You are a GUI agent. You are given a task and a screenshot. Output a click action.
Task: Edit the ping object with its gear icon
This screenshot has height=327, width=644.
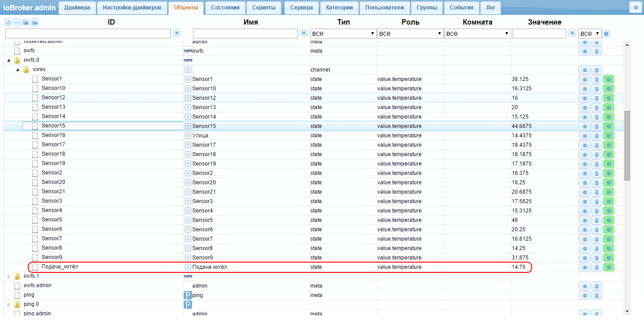pyautogui.click(x=585, y=295)
